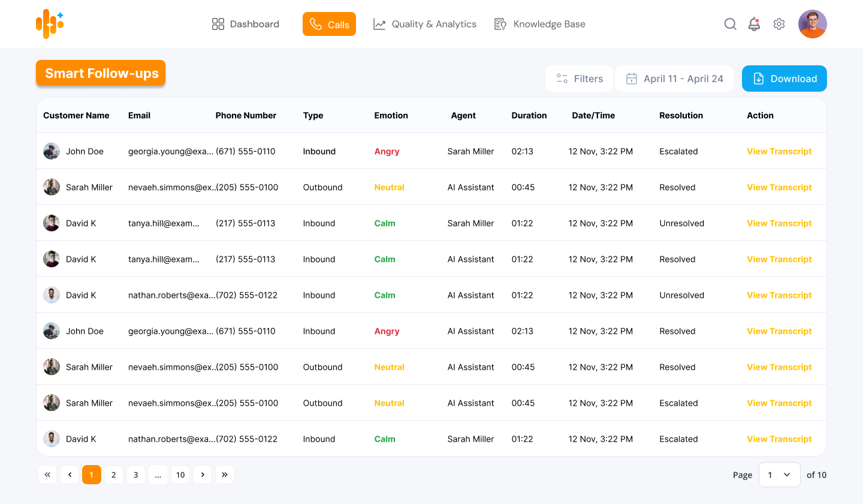
Task: Click the orange app logo
Action: click(x=50, y=24)
